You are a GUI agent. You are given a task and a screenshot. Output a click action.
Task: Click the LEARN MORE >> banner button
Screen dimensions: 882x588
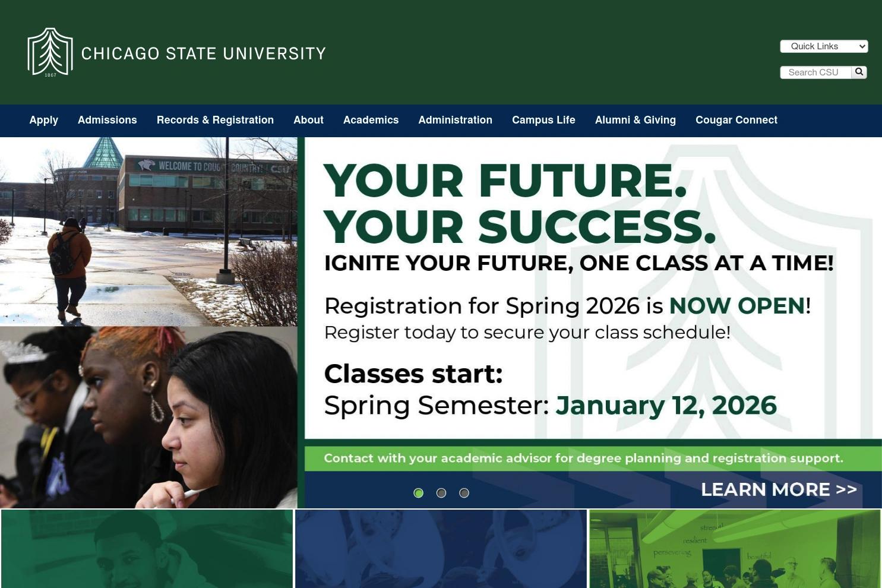779,489
